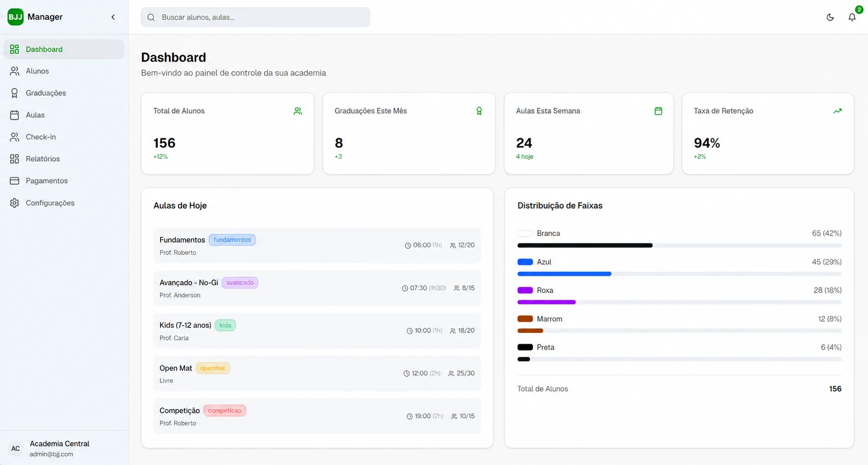Click the '12 (8%)' Marrom count
This screenshot has width=868, height=465.
[829, 319]
